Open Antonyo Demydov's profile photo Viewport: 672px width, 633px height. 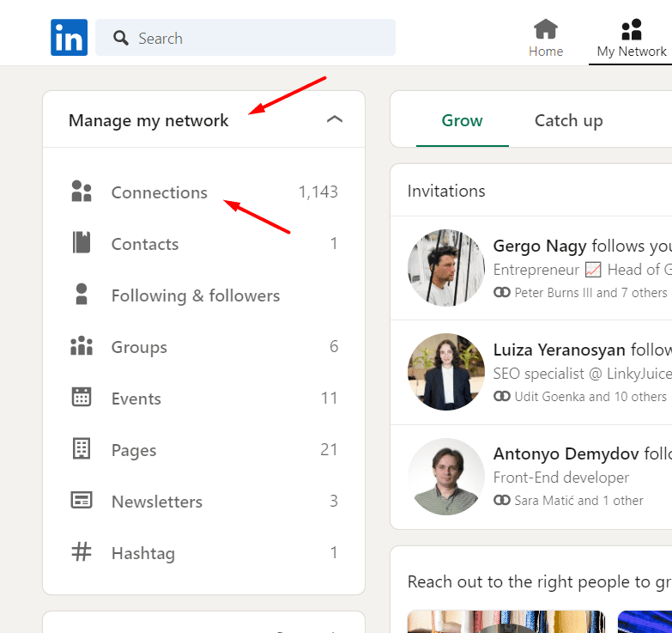click(x=446, y=477)
